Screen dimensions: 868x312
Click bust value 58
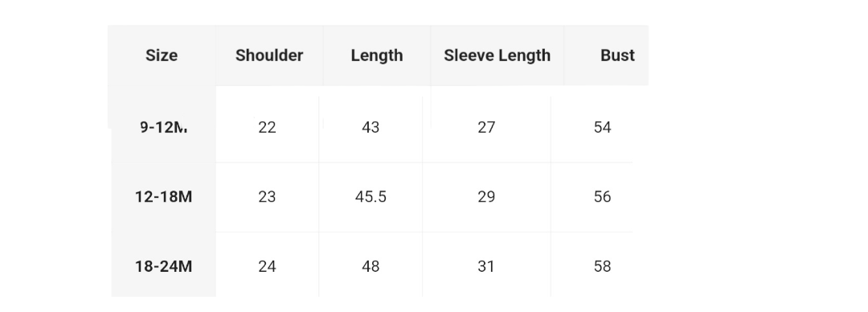tap(602, 266)
